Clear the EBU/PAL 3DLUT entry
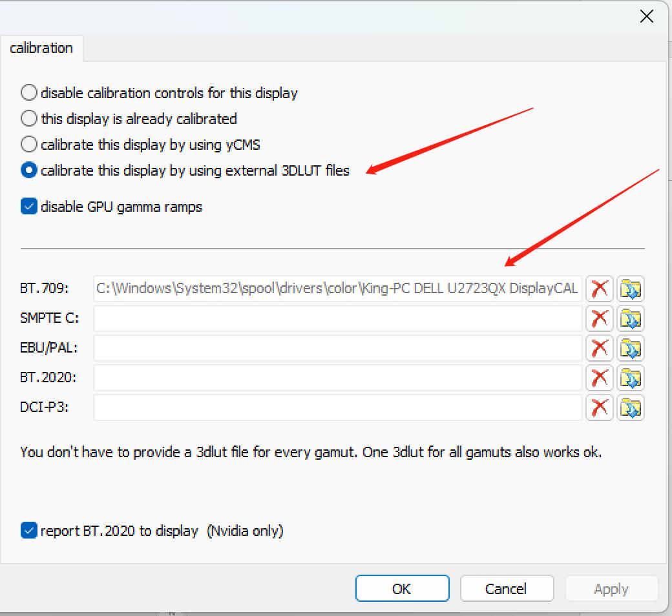This screenshot has height=616, width=672. [x=600, y=348]
